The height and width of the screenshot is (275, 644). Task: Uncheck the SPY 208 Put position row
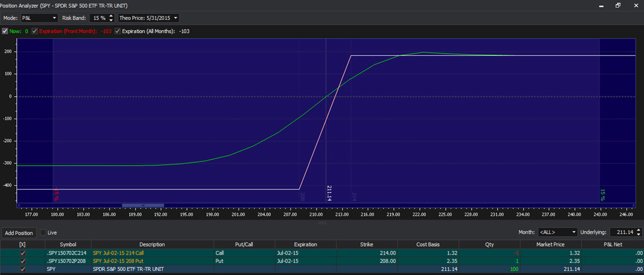[x=22, y=262]
